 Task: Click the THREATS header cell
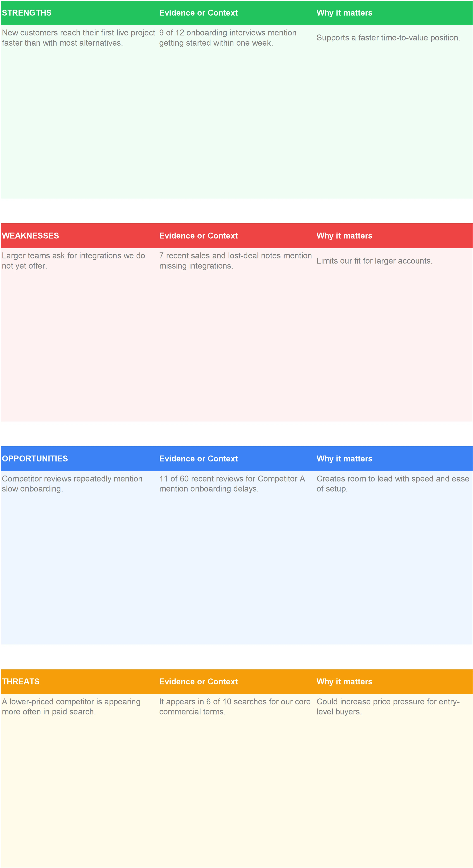[79, 682]
